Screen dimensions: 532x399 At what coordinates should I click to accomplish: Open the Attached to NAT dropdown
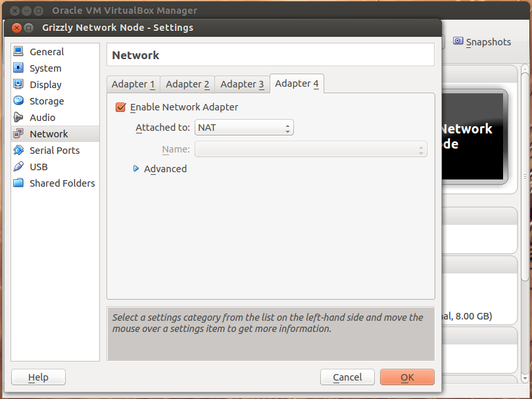pos(244,128)
